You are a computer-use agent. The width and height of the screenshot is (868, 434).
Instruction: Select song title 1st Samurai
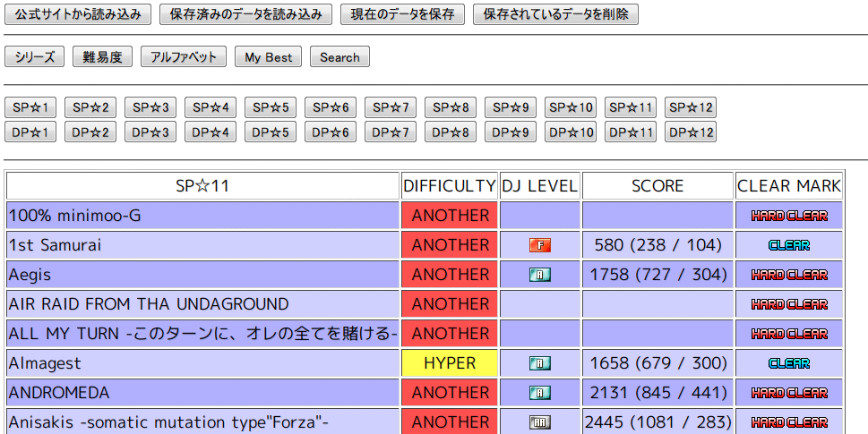point(55,245)
